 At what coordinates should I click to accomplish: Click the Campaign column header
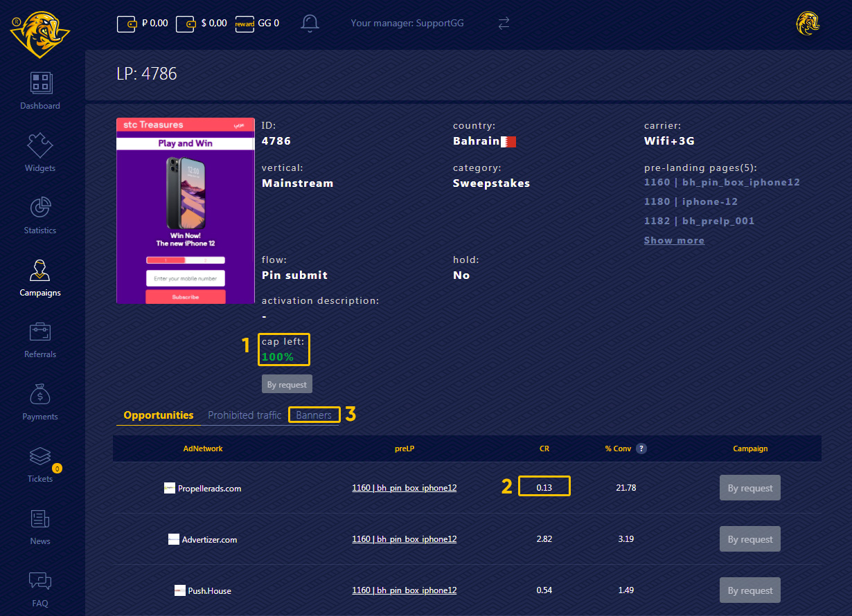(750, 449)
